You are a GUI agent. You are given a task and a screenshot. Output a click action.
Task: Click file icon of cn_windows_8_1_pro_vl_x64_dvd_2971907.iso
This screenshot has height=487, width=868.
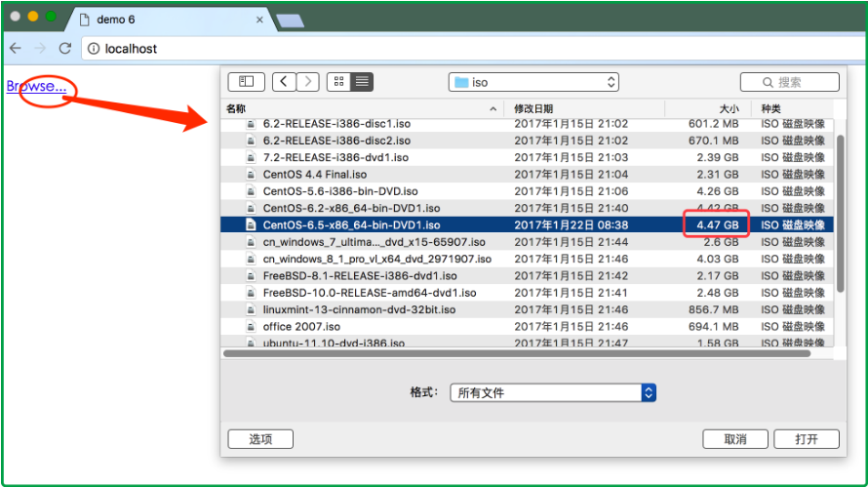[251, 259]
